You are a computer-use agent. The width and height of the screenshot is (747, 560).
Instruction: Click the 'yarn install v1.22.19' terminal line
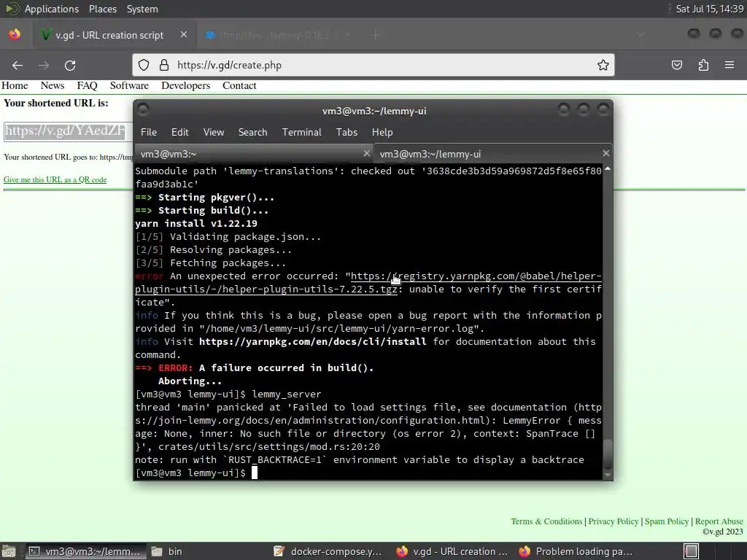(x=196, y=224)
